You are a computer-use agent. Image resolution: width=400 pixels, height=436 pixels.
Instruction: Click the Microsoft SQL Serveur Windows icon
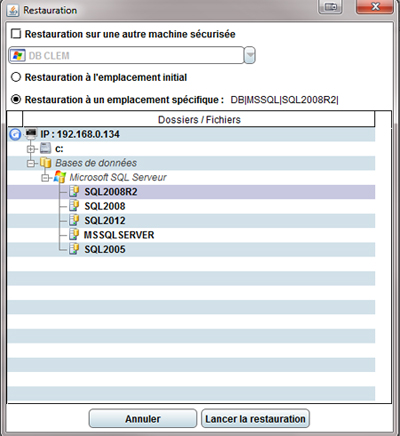pyautogui.click(x=60, y=177)
